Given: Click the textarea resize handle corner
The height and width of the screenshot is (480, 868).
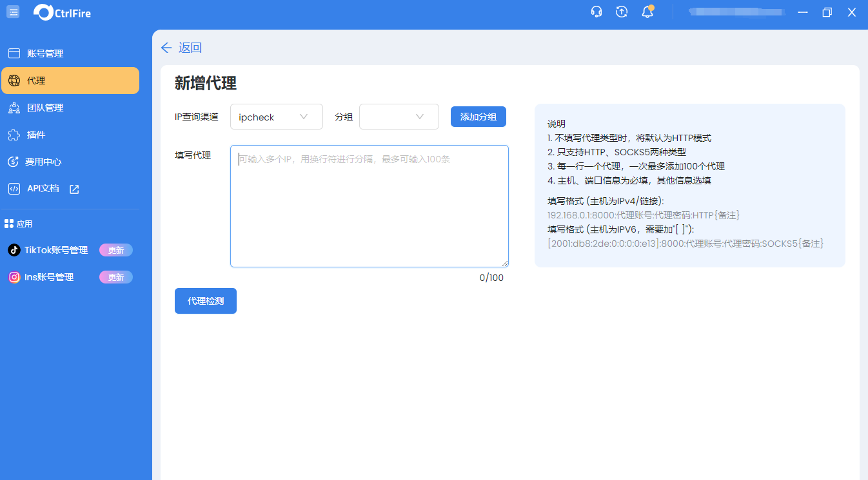Looking at the screenshot, I should tap(505, 263).
